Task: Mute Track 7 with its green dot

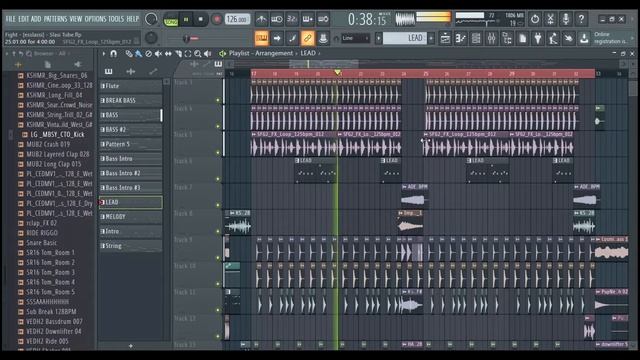Action: pyautogui.click(x=218, y=205)
